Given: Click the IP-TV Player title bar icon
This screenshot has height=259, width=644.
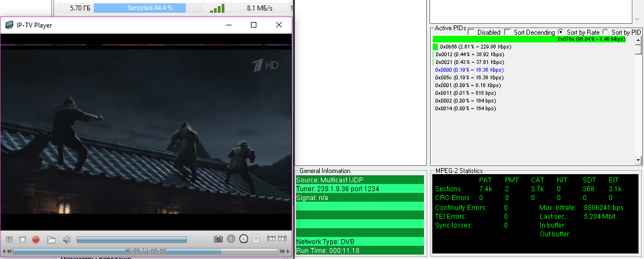Looking at the screenshot, I should 9,25.
